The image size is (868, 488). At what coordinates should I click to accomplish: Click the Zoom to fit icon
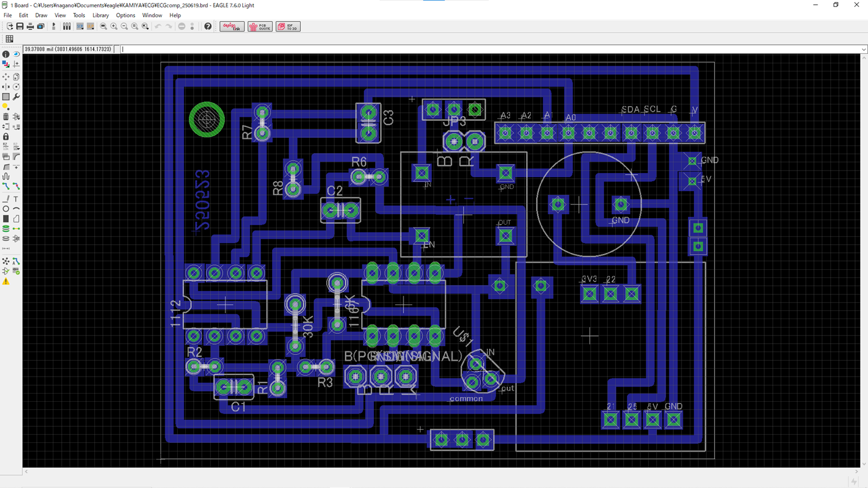[103, 26]
